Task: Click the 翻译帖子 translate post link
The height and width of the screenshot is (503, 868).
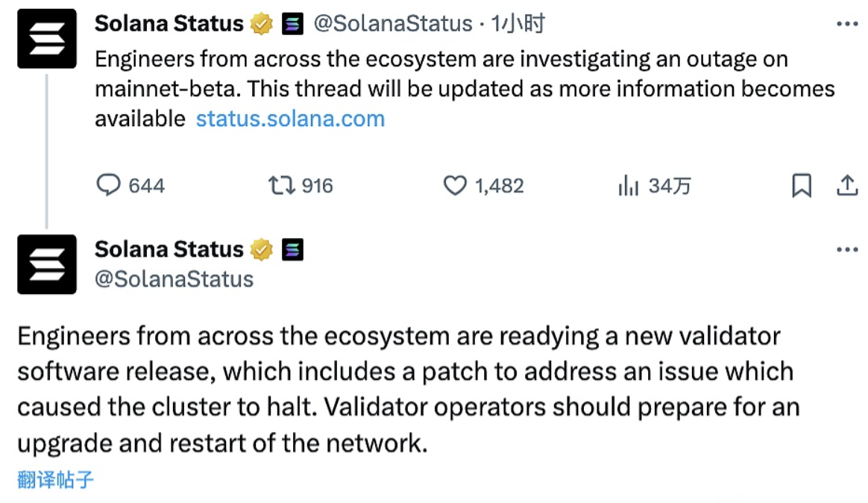Action: (x=55, y=479)
